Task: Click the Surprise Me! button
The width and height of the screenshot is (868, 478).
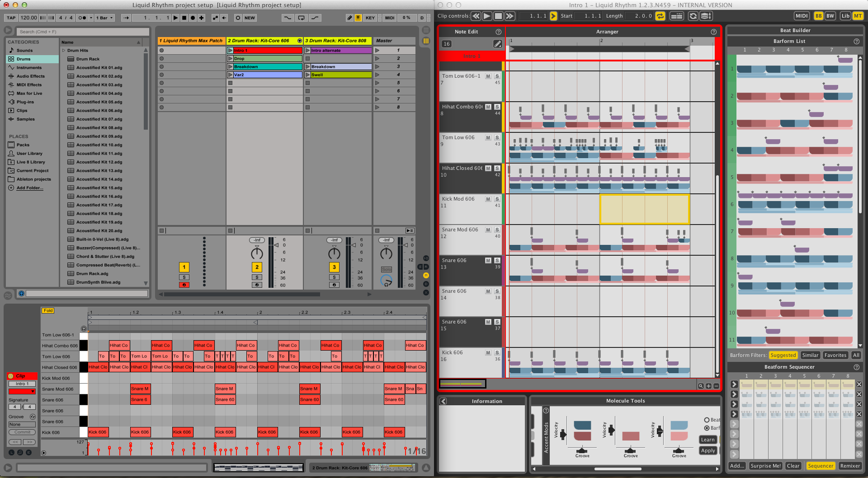Action: coord(766,466)
